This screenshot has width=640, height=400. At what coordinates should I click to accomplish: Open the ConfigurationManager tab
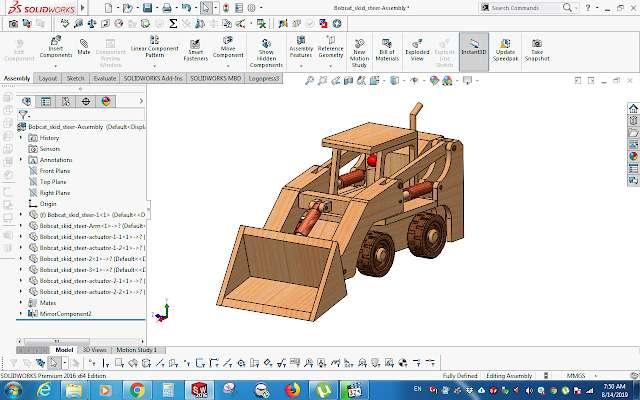point(66,101)
